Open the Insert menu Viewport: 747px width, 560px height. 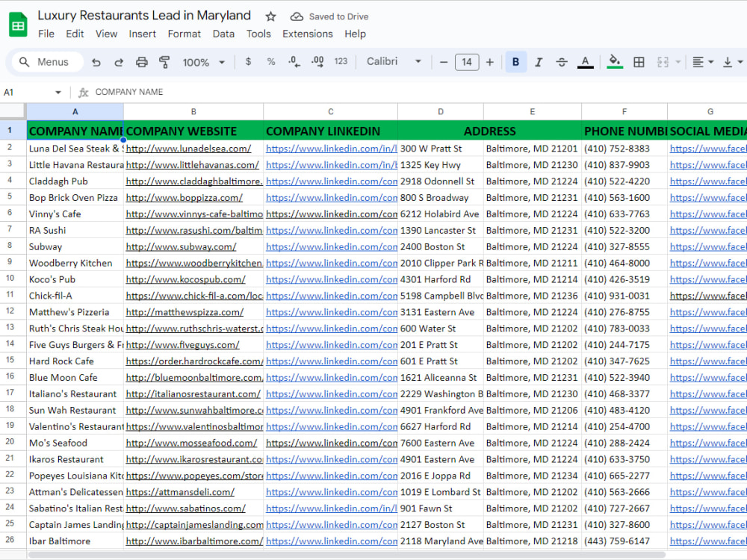tap(142, 34)
